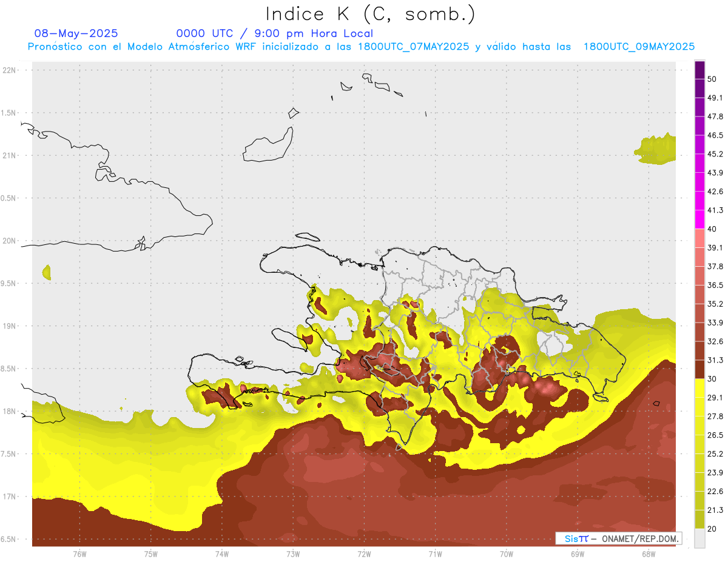Click the map title "Indice K (C, somb.)"
Screen dimensions: 728x562
tap(370, 14)
